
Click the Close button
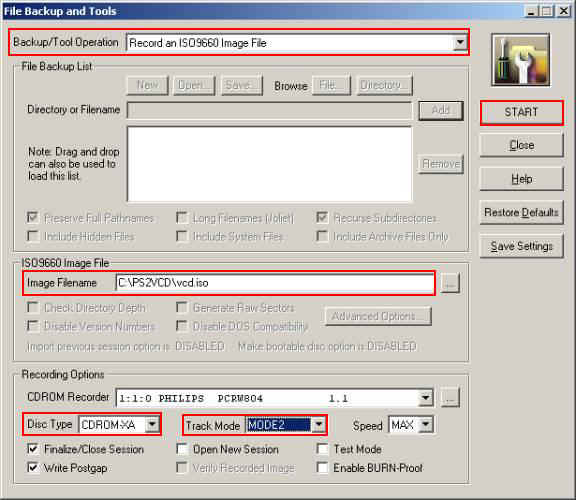click(521, 145)
